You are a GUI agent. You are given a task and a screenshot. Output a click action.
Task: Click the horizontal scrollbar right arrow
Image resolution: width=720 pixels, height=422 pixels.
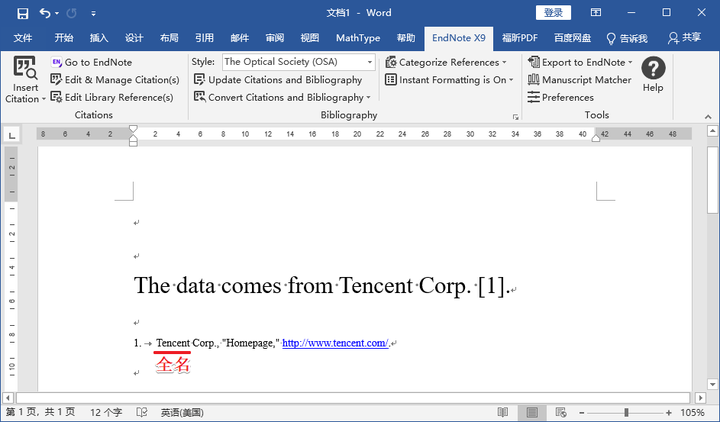pos(700,398)
